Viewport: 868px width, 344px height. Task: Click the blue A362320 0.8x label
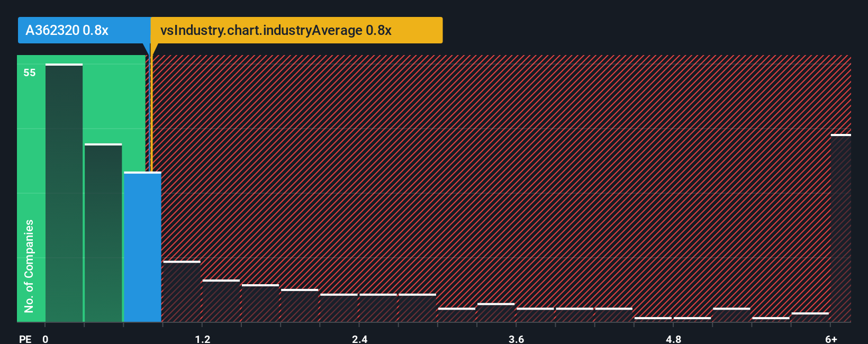(84, 30)
